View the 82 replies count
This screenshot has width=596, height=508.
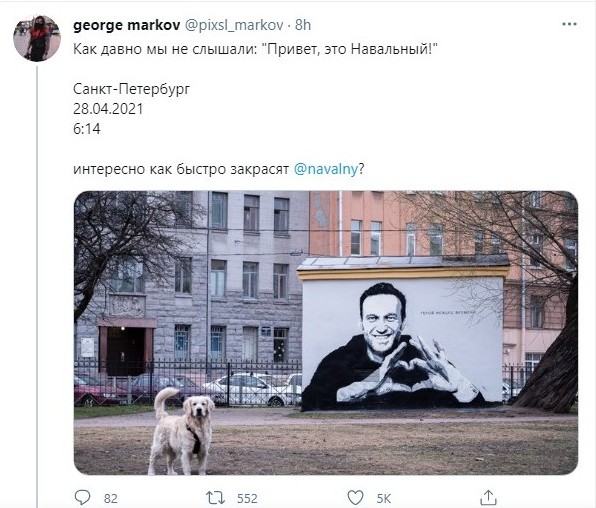click(x=111, y=498)
